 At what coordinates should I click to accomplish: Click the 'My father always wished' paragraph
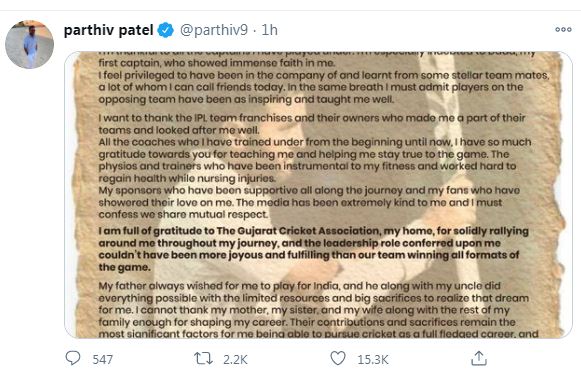[318, 310]
